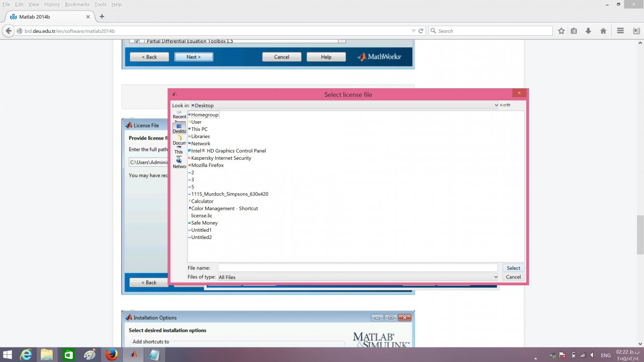
Task: Focus the Firefox Search box
Action: pos(490,31)
